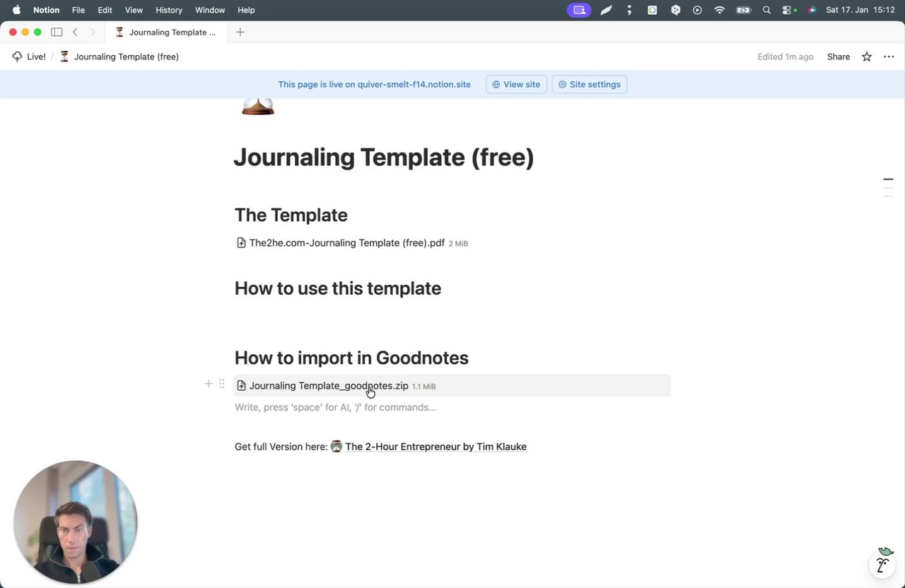Click the empty 'Write, press space for AI' line

coord(452,407)
